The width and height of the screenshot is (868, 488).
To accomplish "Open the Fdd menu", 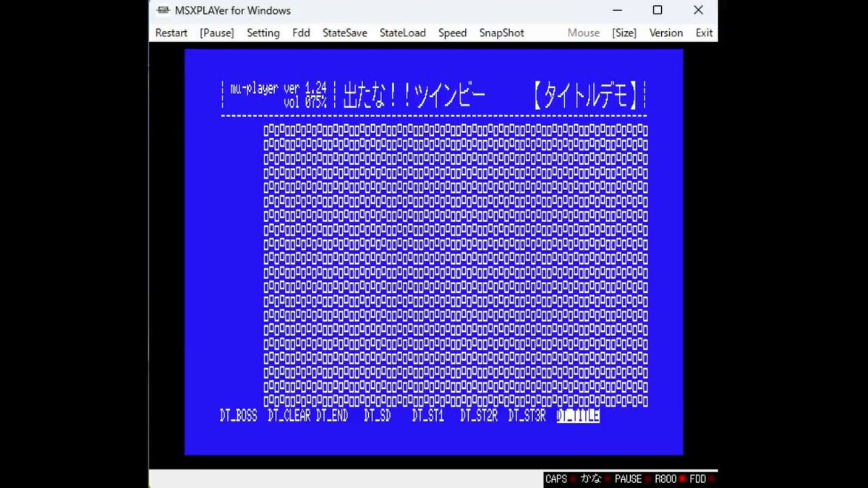I will pyautogui.click(x=301, y=33).
